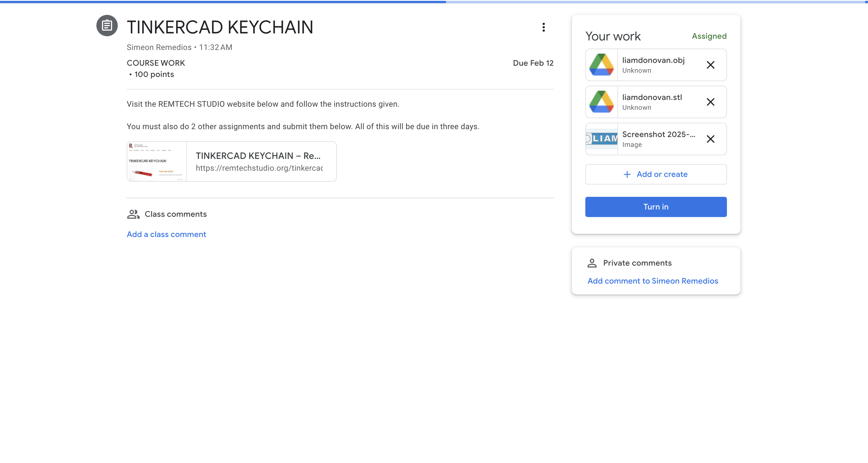Viewport: 868px width, 463px height.
Task: Click the Private comments person icon
Action: coord(592,263)
